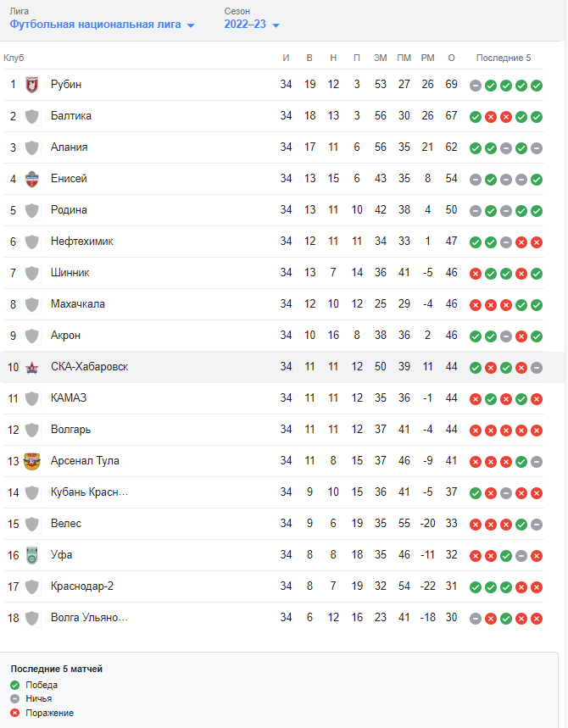Open the Лига dropdown selector

point(102,25)
